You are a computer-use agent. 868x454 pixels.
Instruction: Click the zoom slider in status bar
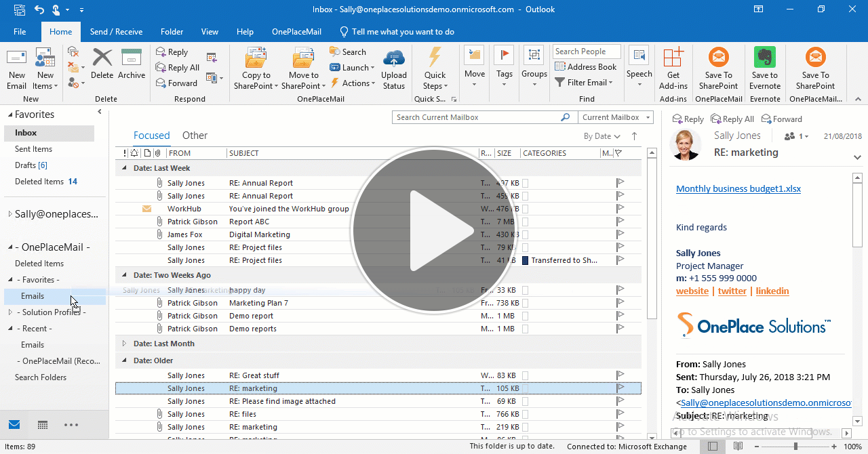pyautogui.click(x=795, y=447)
